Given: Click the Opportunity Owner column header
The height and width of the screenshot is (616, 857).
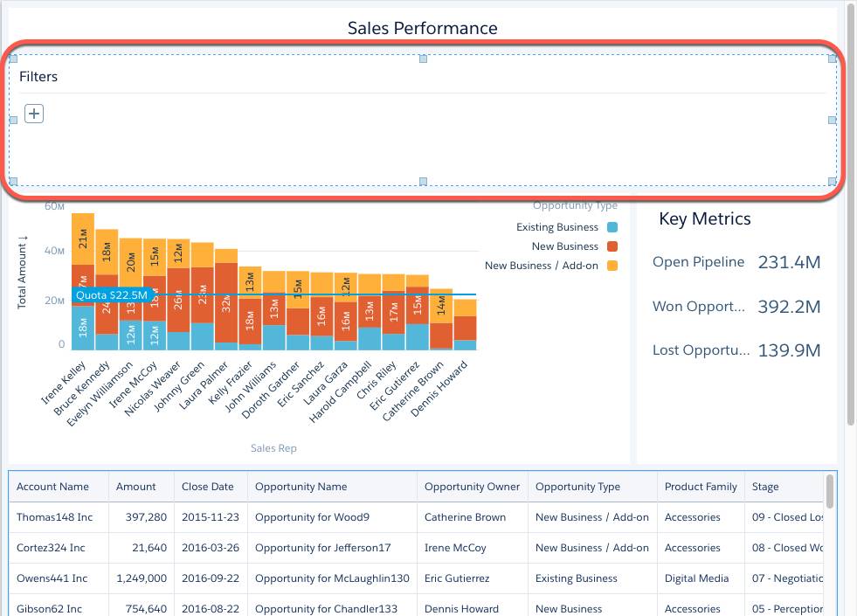Looking at the screenshot, I should click(472, 487).
